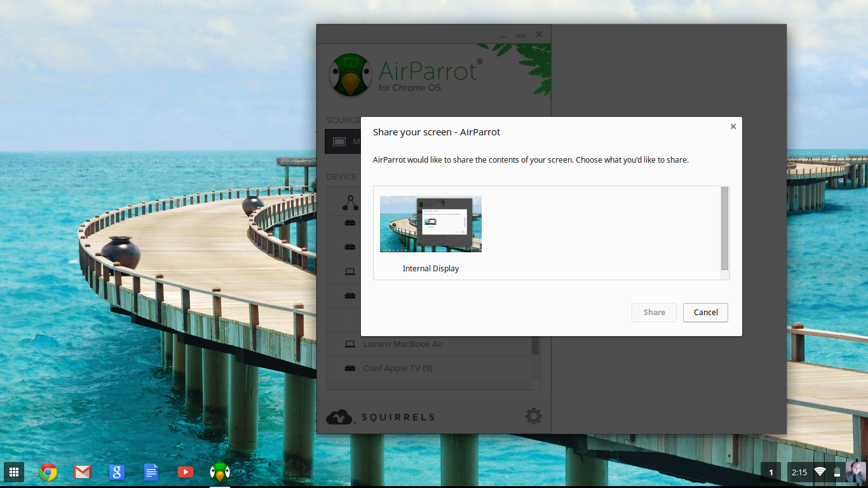
Task: Click the battery status icon
Action: pyautogui.click(x=837, y=472)
